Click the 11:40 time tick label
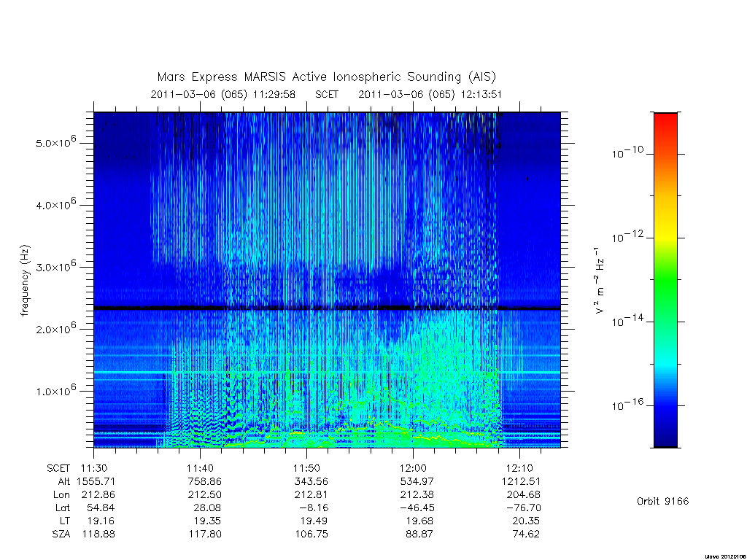This screenshot has width=747, height=560. pyautogui.click(x=200, y=468)
